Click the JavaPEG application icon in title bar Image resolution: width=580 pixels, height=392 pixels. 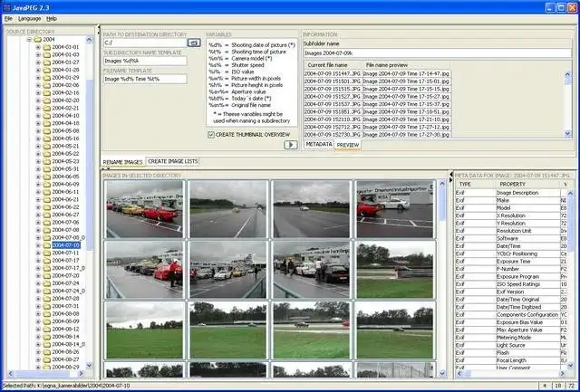coord(6,7)
